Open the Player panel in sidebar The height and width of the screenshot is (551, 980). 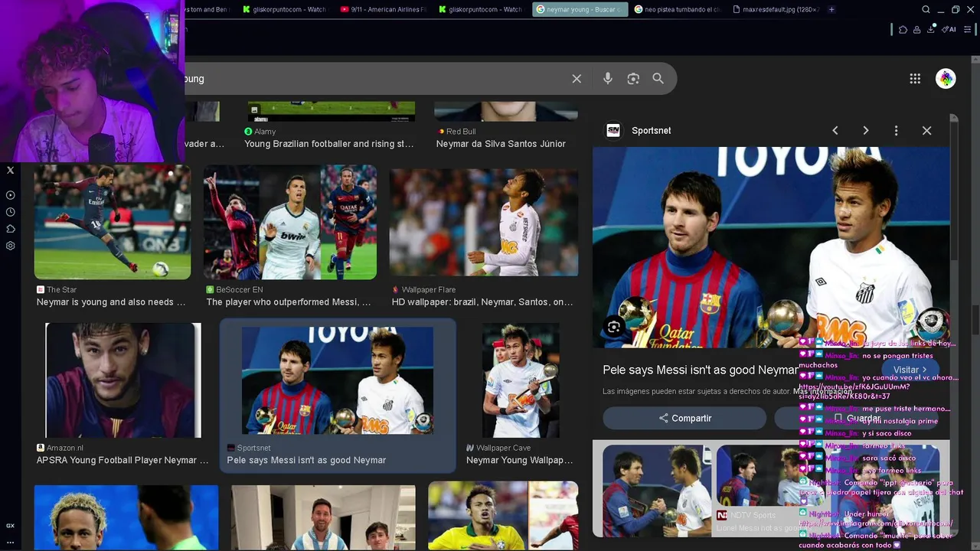pos(10,195)
